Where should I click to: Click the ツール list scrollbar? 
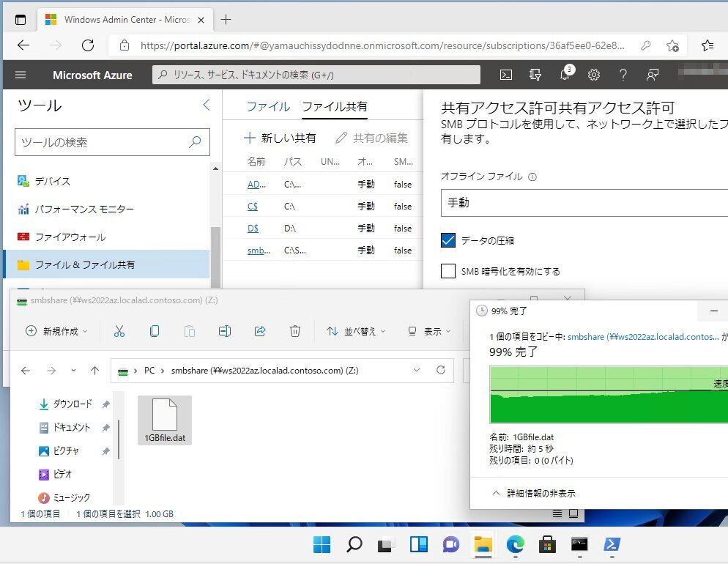click(215, 256)
